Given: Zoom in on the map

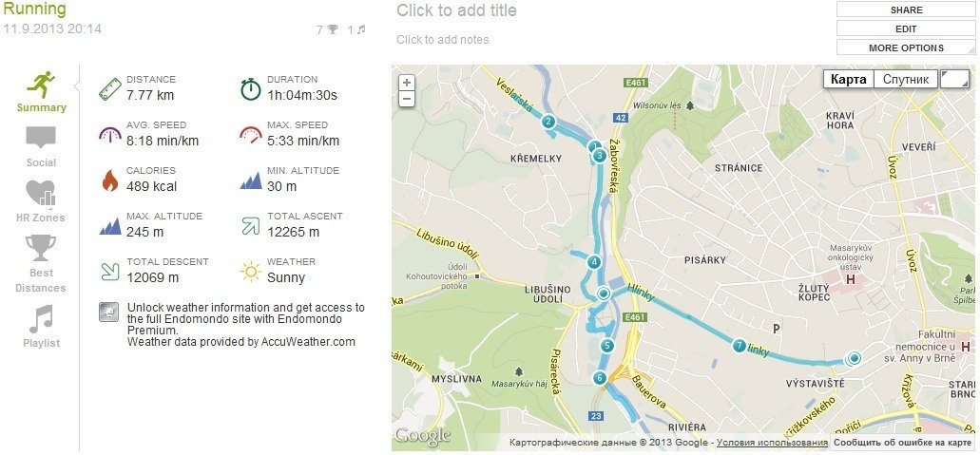Looking at the screenshot, I should (x=407, y=83).
